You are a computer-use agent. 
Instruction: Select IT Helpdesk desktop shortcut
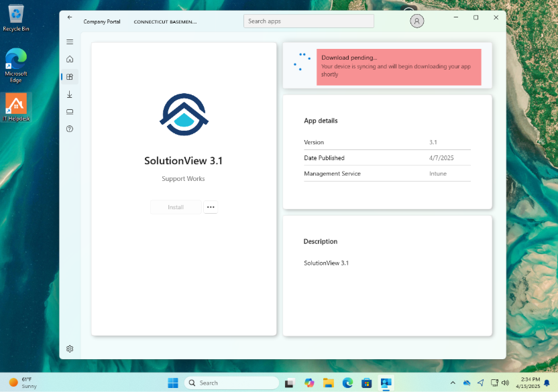click(x=16, y=107)
